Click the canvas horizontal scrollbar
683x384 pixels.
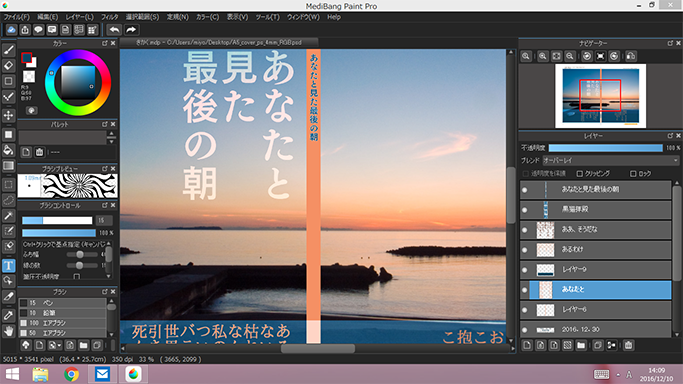pos(318,348)
